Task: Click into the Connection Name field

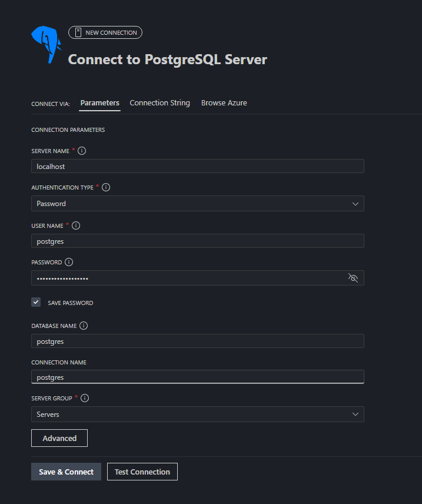Action: [198, 377]
